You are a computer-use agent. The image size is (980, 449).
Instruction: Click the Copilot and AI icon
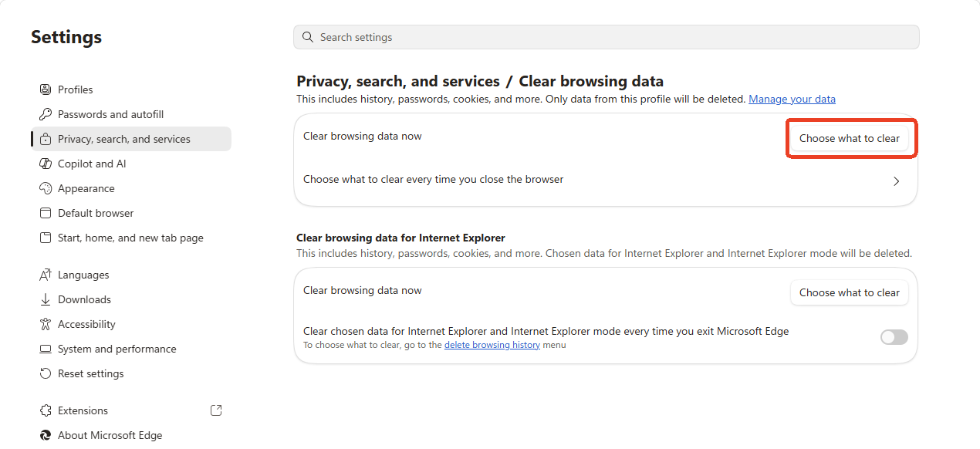[45, 164]
